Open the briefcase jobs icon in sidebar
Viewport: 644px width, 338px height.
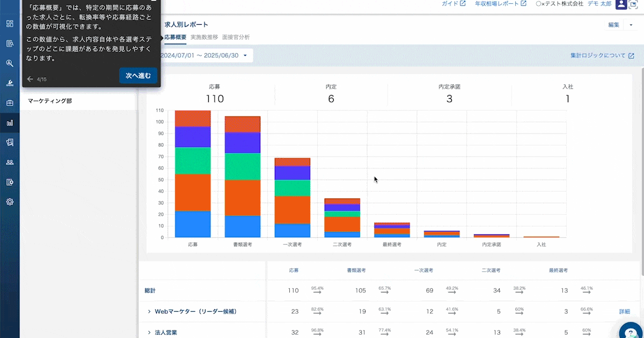click(x=10, y=103)
